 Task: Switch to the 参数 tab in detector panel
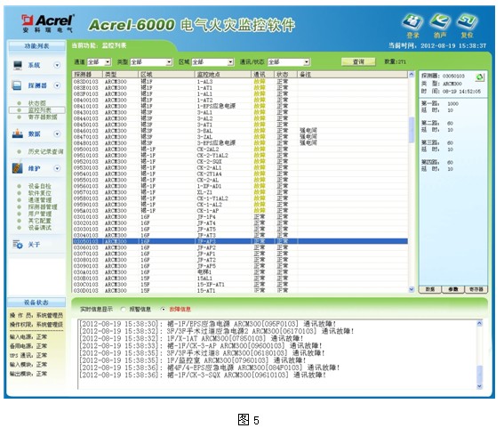coord(453,289)
